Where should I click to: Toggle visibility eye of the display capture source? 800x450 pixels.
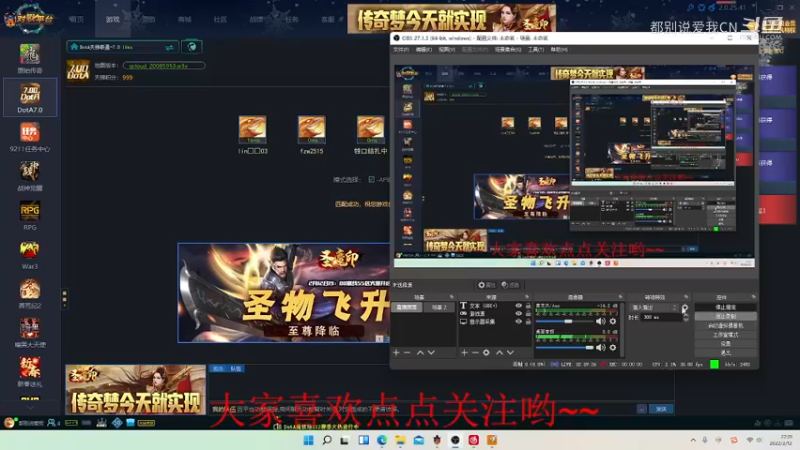coord(518,322)
